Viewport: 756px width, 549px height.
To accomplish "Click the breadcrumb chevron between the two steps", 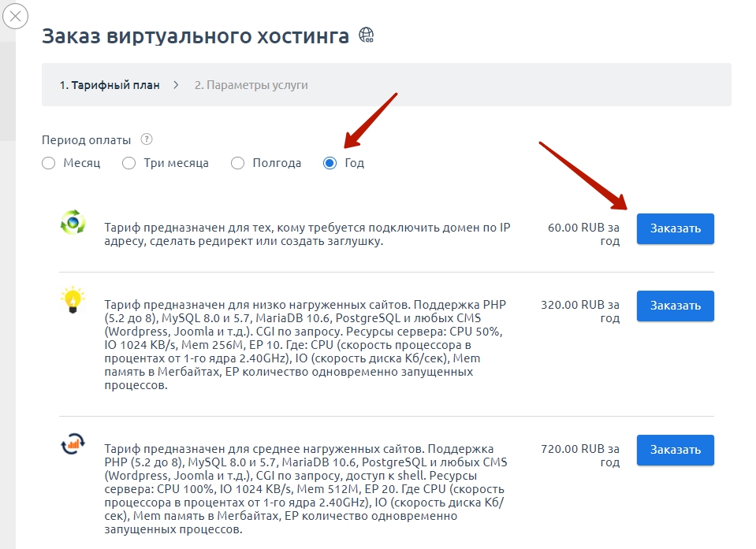I will pos(176,85).
